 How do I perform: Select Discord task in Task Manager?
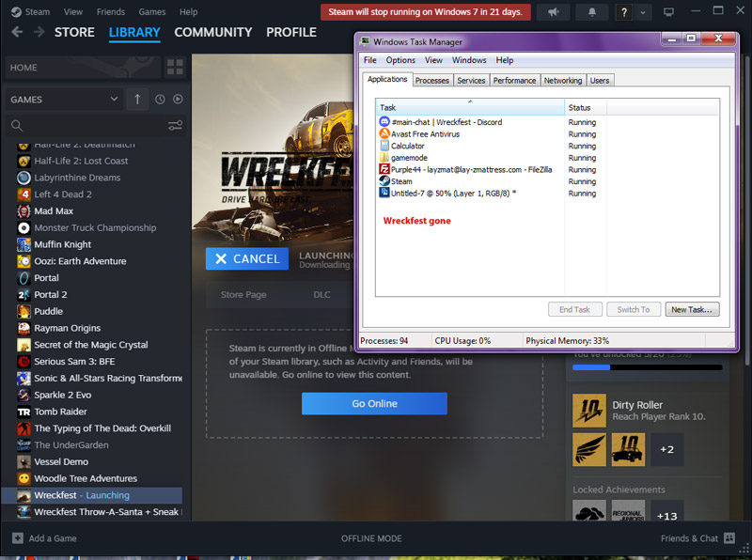click(446, 122)
